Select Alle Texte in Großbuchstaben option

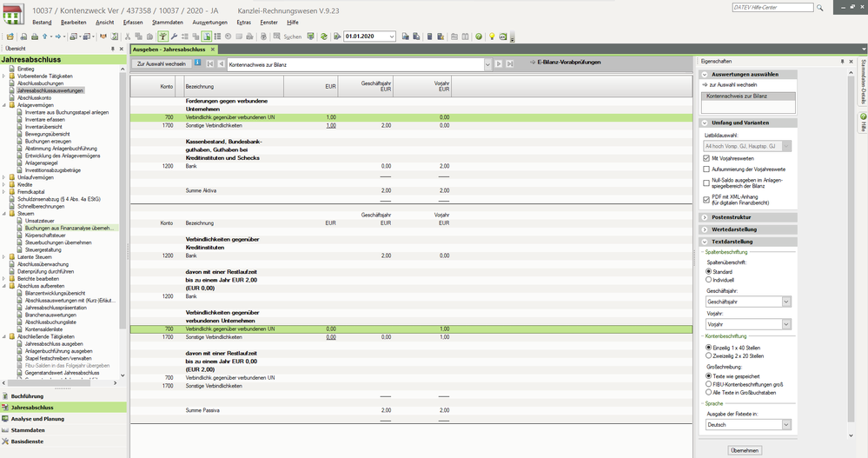pyautogui.click(x=709, y=392)
